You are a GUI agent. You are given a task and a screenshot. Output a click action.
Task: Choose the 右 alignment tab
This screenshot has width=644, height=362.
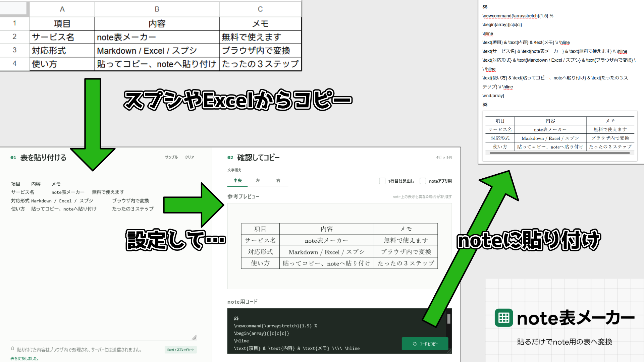coord(278,181)
